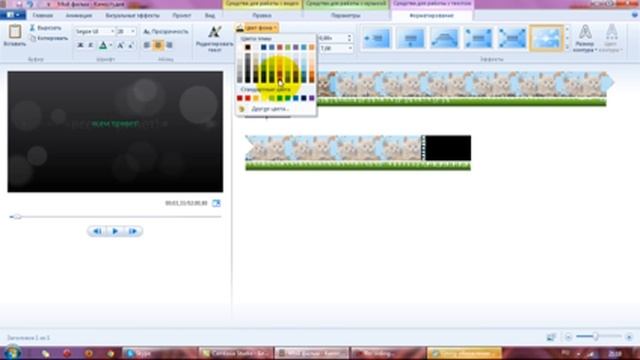
Task: Switch to the Animations ribbon tab
Action: coord(78,16)
